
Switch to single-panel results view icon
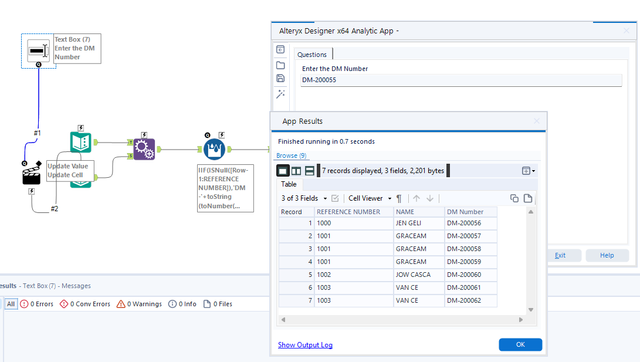283,171
